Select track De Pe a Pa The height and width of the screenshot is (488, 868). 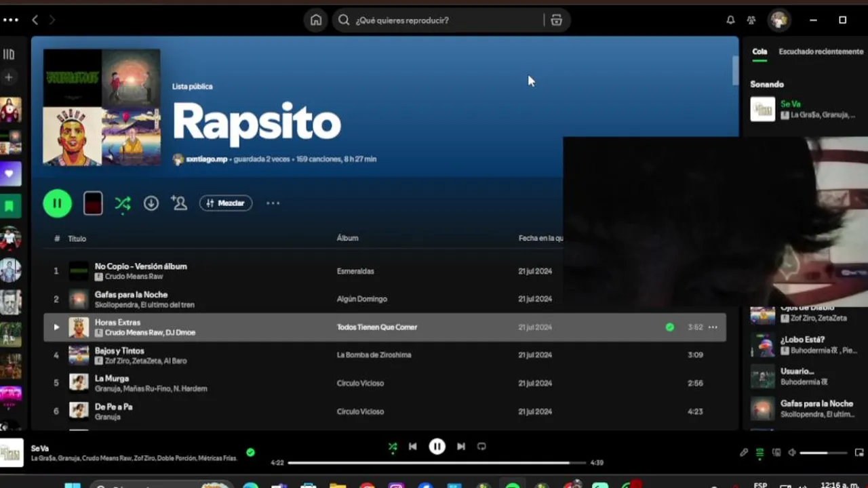click(x=113, y=407)
